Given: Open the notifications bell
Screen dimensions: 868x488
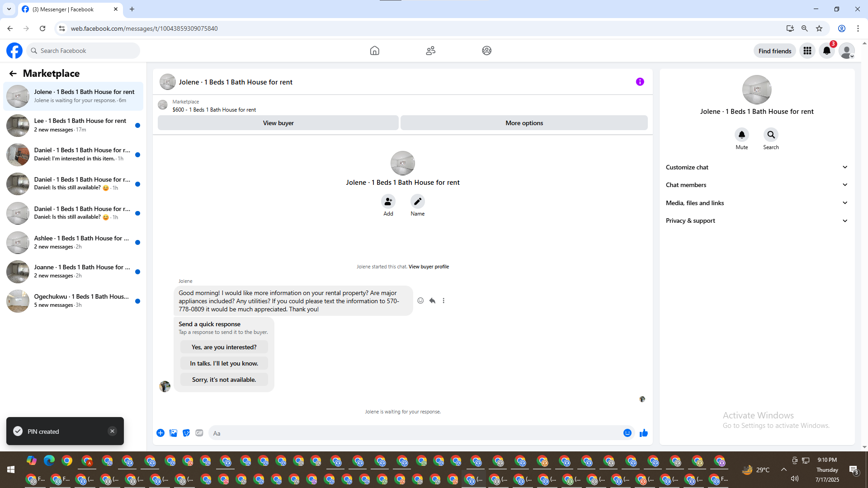Looking at the screenshot, I should tap(827, 51).
